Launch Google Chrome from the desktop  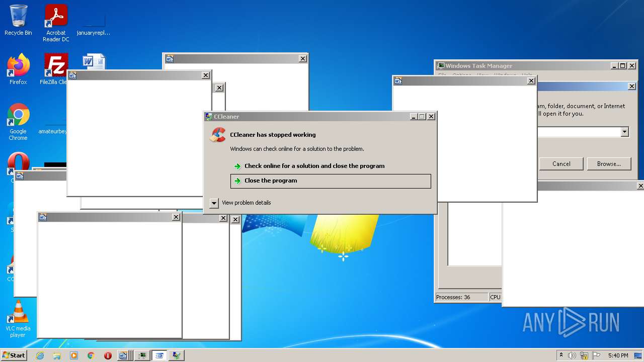(x=18, y=122)
